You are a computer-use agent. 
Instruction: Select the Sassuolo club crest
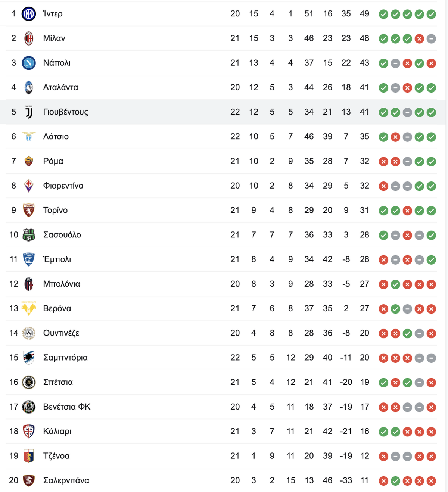coord(29,235)
